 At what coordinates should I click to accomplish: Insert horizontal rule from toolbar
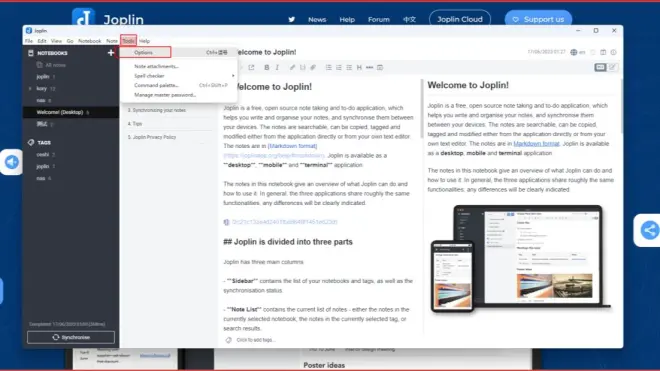tap(370, 67)
